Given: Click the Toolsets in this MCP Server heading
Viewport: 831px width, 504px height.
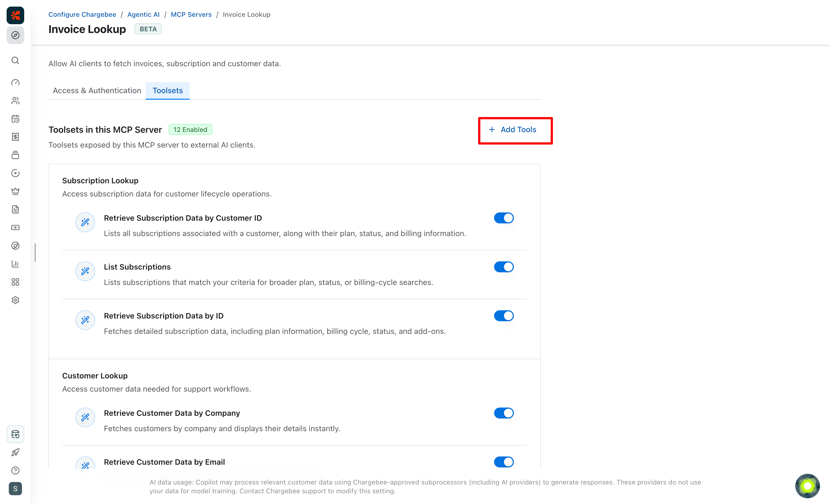Looking at the screenshot, I should pyautogui.click(x=105, y=130).
